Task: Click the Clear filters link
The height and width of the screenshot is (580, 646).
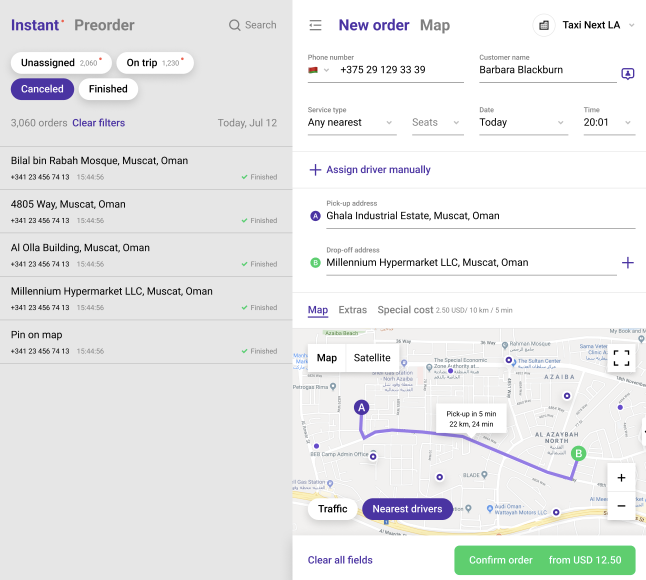Action: [x=99, y=123]
